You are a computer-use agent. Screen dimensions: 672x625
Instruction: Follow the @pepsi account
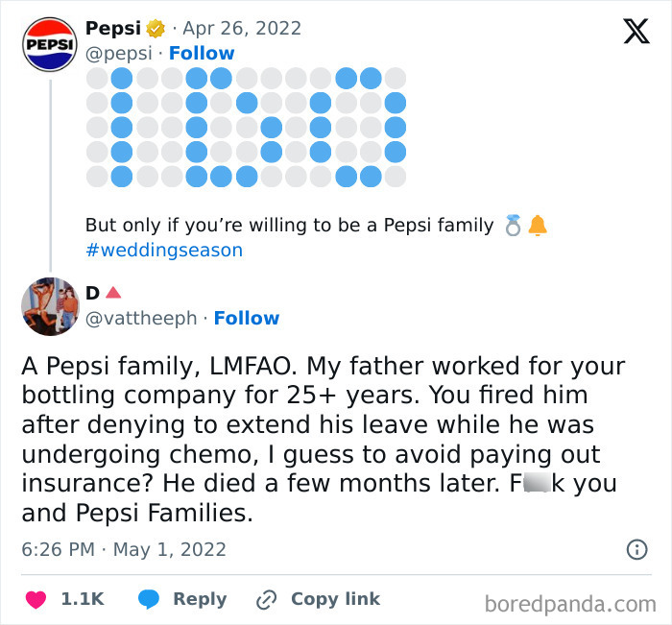point(202,53)
